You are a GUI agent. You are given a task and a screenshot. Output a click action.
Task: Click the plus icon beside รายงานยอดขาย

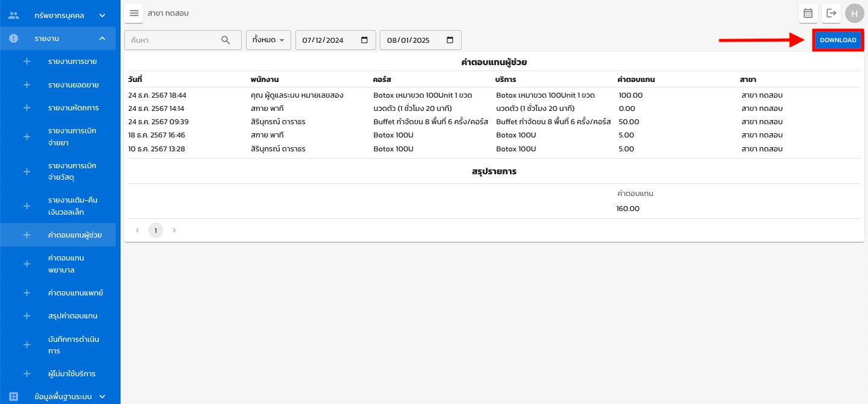pos(27,85)
